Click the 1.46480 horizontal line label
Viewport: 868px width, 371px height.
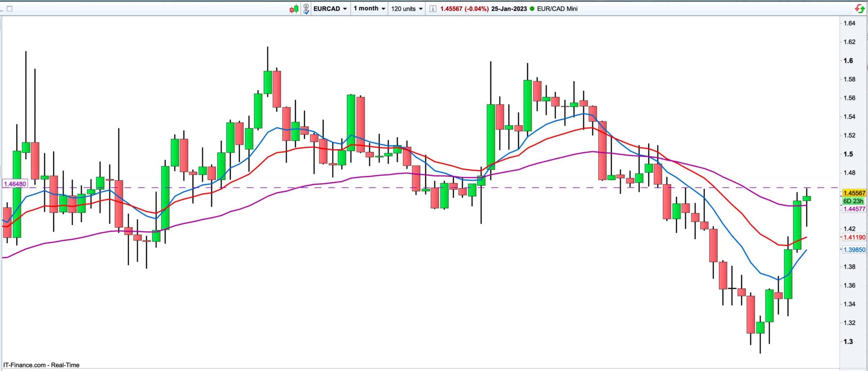tap(14, 184)
